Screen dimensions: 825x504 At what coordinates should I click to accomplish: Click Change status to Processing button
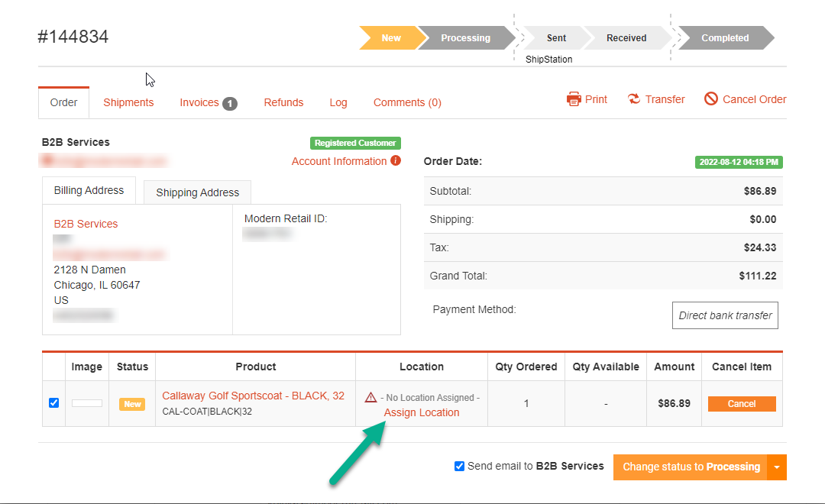[x=691, y=467]
